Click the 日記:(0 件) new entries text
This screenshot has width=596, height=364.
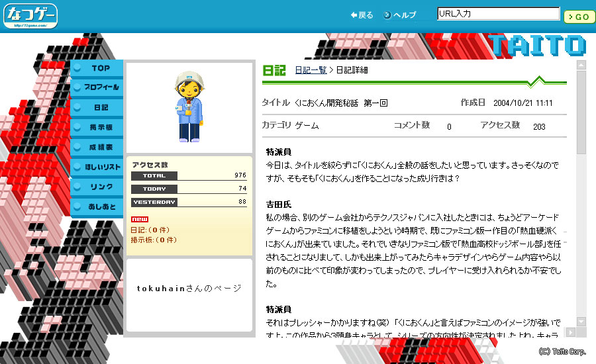pos(150,230)
